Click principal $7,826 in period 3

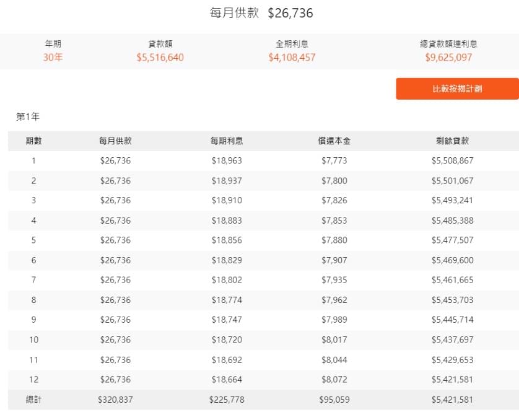click(334, 200)
